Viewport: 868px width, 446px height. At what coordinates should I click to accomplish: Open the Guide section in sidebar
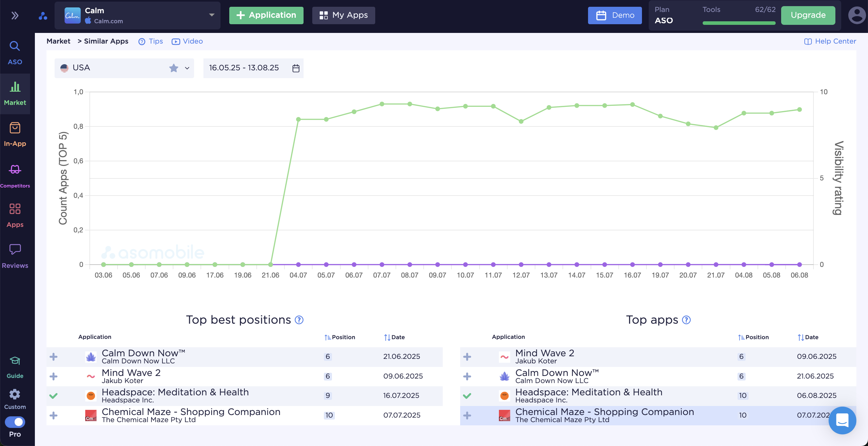15,367
